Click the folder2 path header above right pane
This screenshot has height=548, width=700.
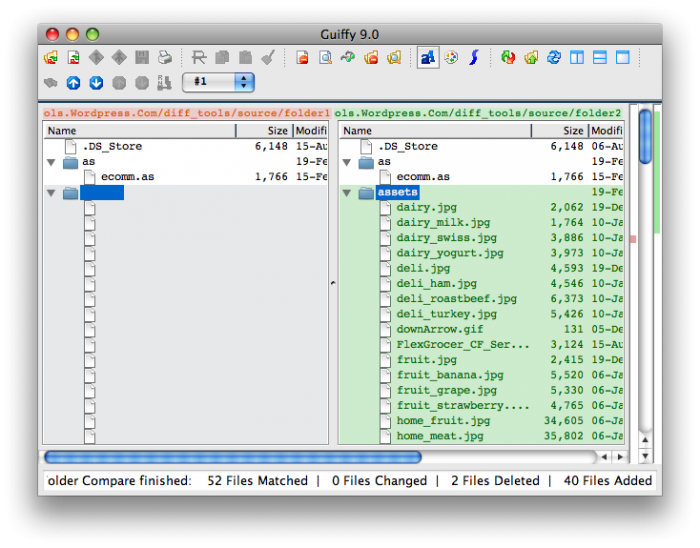click(478, 113)
